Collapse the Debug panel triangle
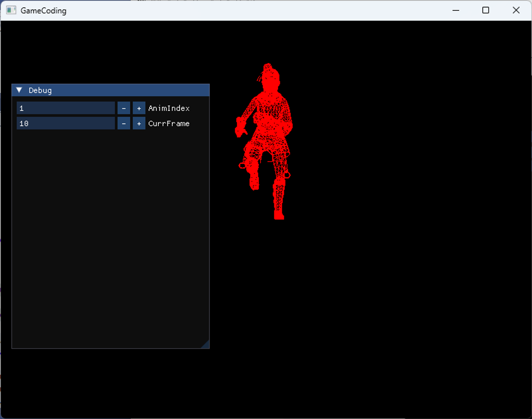Screen dimensions: 532x419 19,90
